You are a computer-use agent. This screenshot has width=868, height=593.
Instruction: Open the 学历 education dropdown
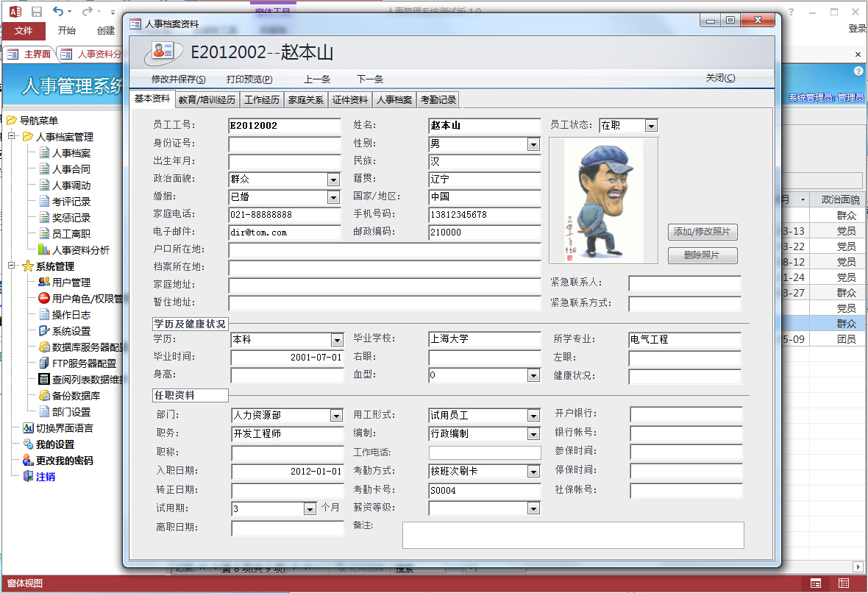pyautogui.click(x=338, y=340)
